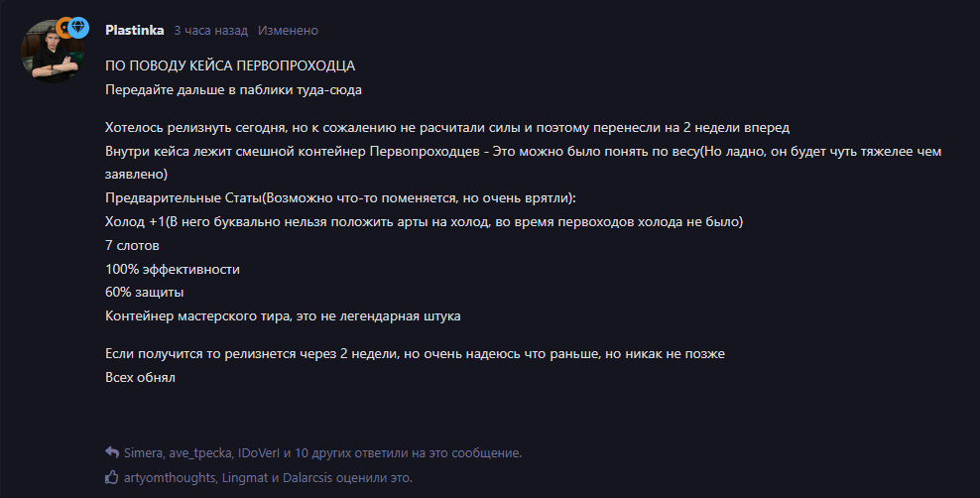Open Plastinka's profile avatar photo
The image size is (980, 498).
point(52,52)
